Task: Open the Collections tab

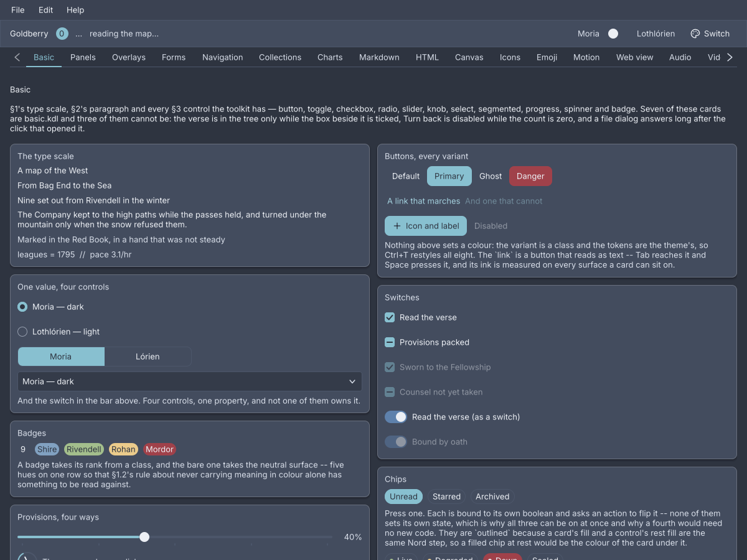Action: [x=280, y=57]
